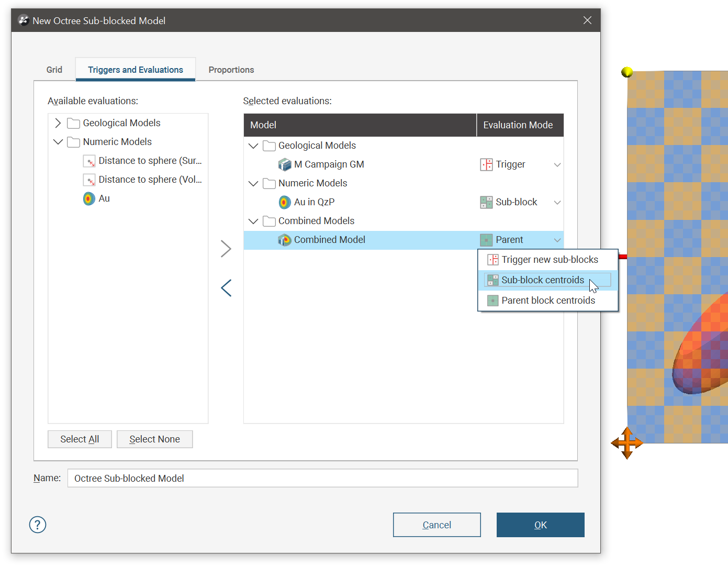This screenshot has height=566, width=728.
Task: Open evaluation mode dropdown for Au in QzP
Action: [x=557, y=202]
